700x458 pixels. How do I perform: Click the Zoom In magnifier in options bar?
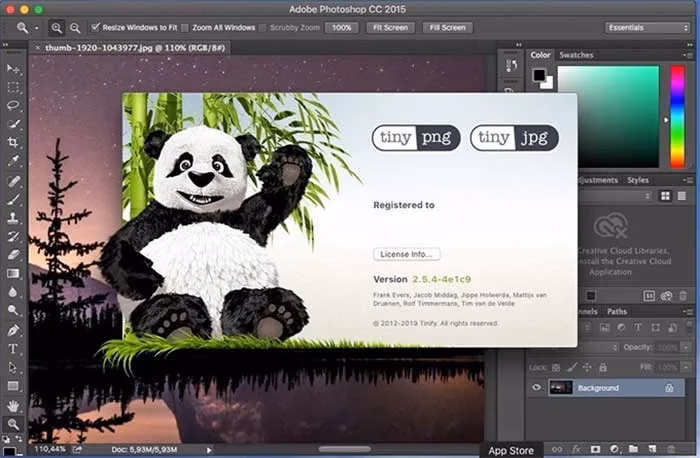[56, 28]
